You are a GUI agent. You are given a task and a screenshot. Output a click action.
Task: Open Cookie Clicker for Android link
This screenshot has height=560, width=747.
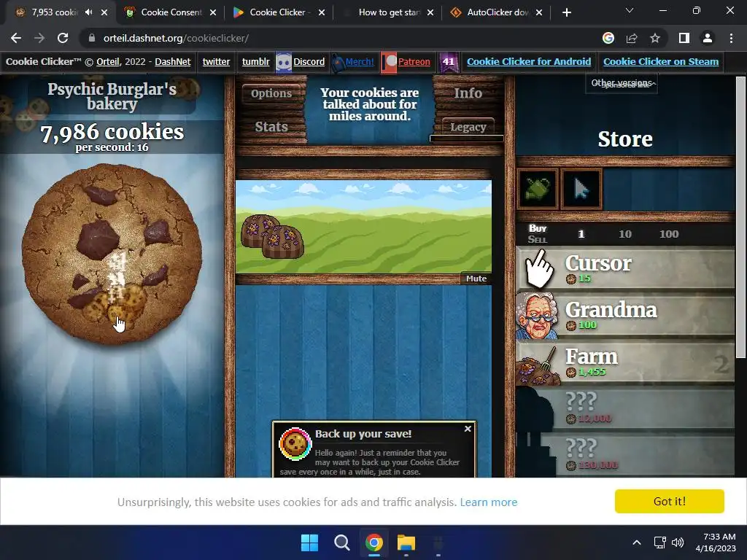click(x=529, y=61)
